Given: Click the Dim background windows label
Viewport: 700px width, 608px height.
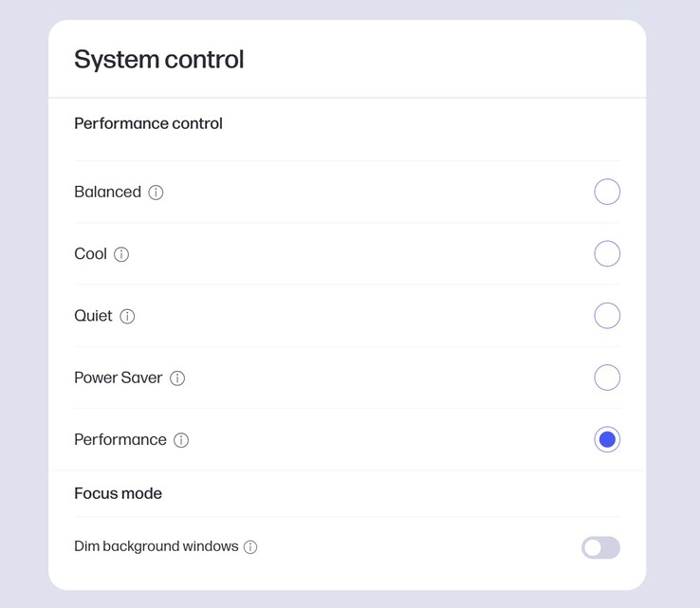Looking at the screenshot, I should 157,546.
